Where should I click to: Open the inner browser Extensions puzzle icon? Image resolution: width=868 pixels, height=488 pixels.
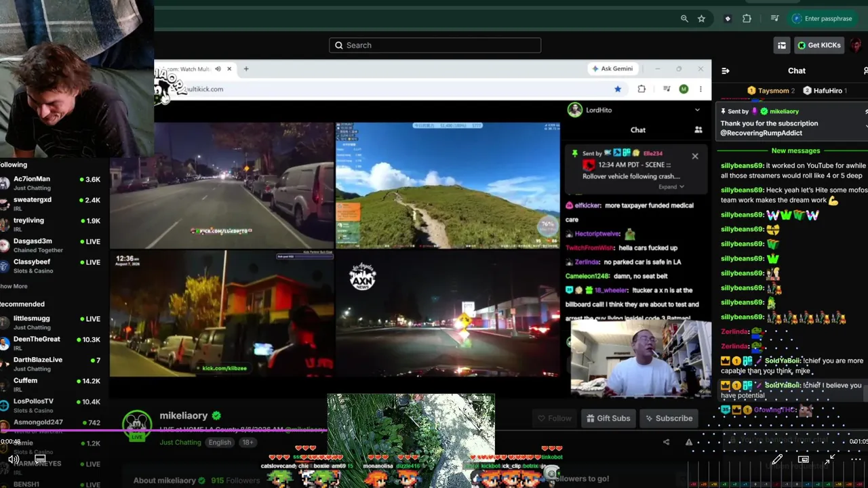642,89
